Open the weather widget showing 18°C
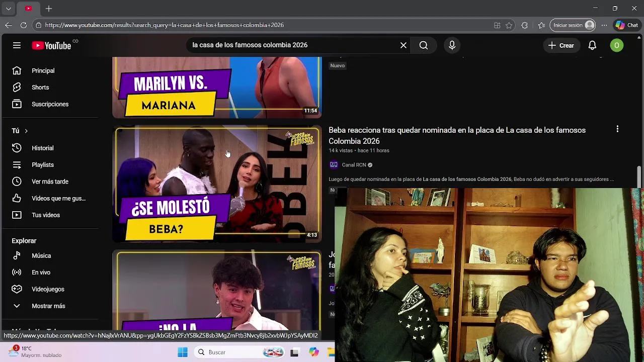644x362 pixels. click(35, 351)
